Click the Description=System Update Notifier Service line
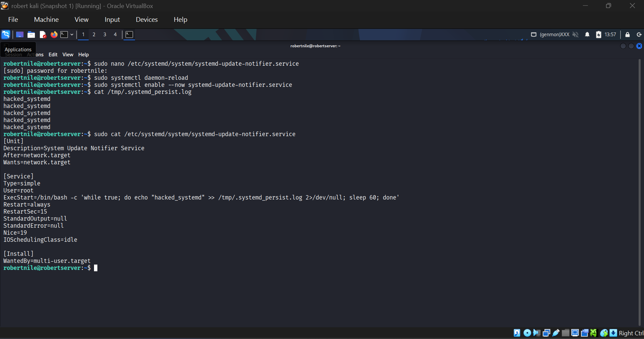 [74, 148]
